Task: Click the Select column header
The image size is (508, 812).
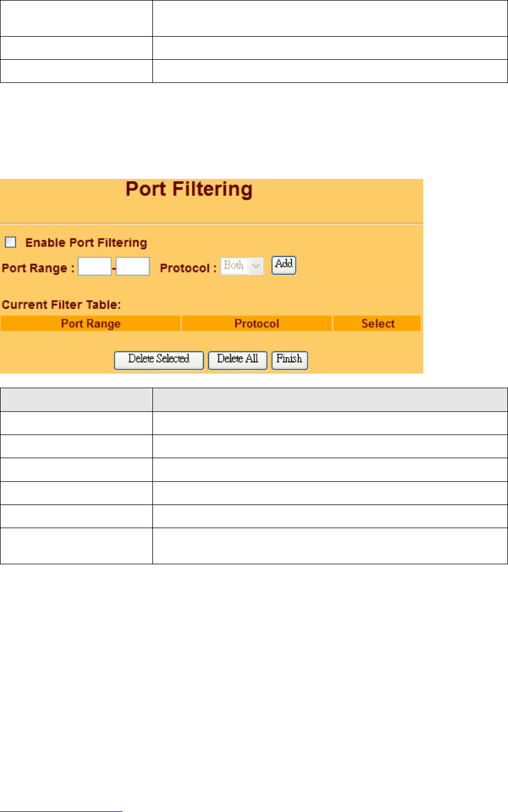Action: tap(378, 323)
